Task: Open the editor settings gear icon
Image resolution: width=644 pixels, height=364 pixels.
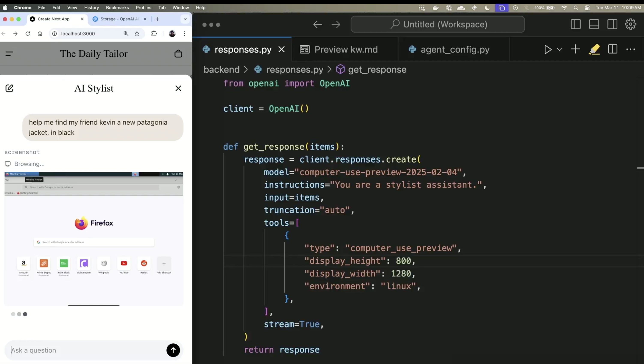Action: (x=630, y=24)
